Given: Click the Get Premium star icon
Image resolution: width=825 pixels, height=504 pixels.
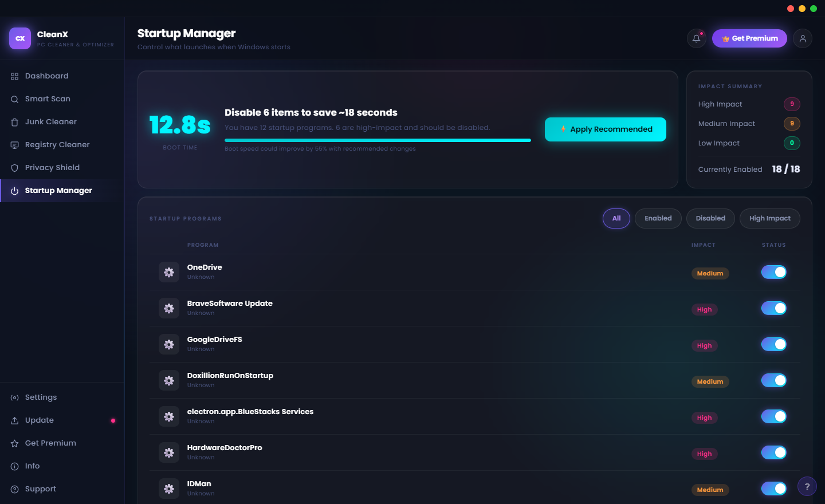Looking at the screenshot, I should tap(15, 443).
